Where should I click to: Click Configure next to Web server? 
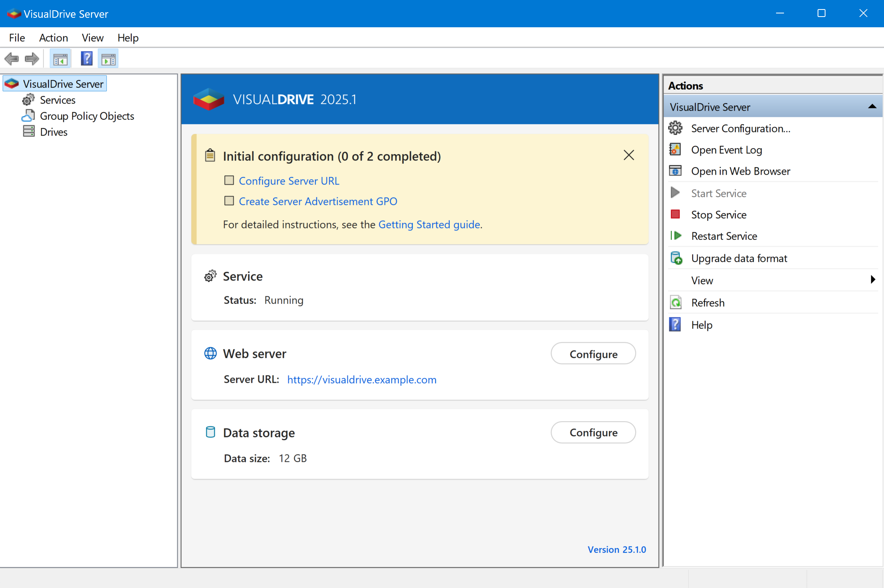click(593, 353)
